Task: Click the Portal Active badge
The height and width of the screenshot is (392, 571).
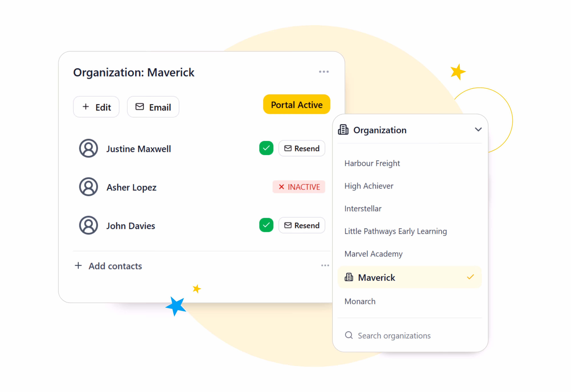Action: point(296,104)
